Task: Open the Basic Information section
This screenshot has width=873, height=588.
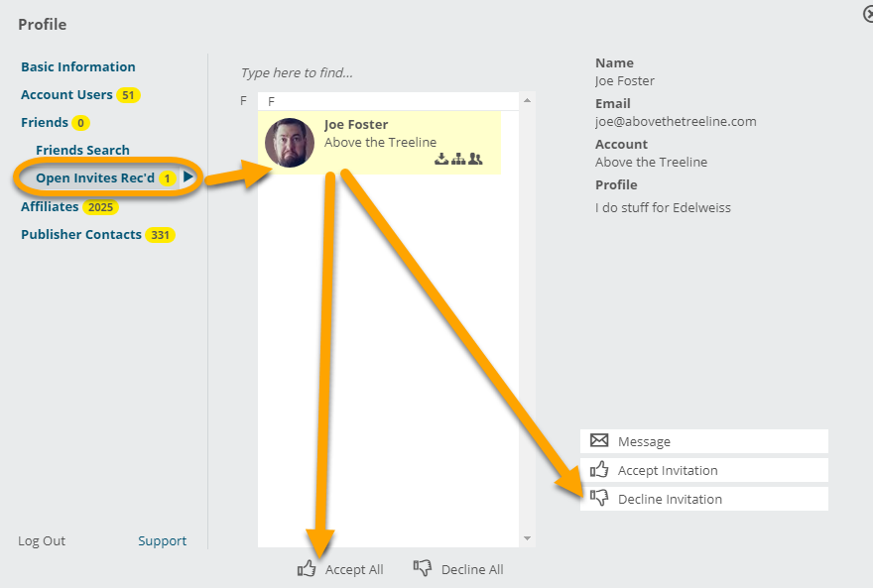Action: tap(78, 66)
